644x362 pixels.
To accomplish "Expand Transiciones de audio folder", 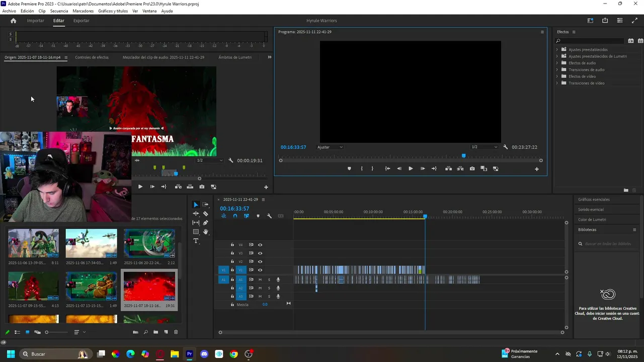I will tap(557, 70).
